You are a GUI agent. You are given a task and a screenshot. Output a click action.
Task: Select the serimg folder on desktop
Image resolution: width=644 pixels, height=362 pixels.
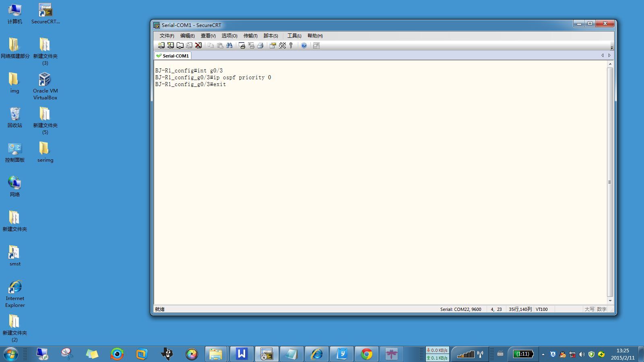click(x=45, y=152)
